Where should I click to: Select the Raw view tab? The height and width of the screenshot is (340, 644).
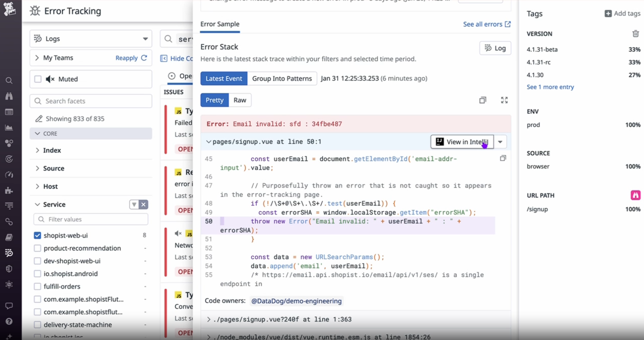(240, 100)
